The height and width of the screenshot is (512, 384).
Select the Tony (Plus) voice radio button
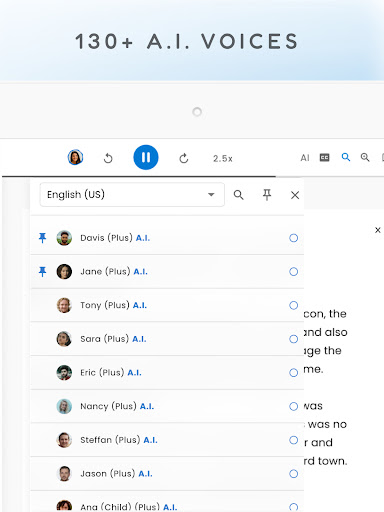(293, 305)
